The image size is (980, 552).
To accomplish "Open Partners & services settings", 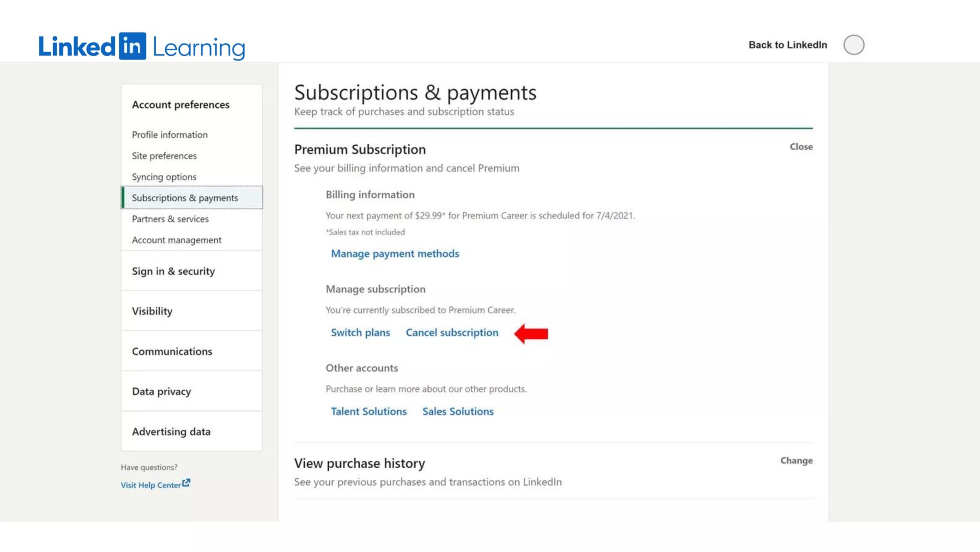I will (x=170, y=219).
